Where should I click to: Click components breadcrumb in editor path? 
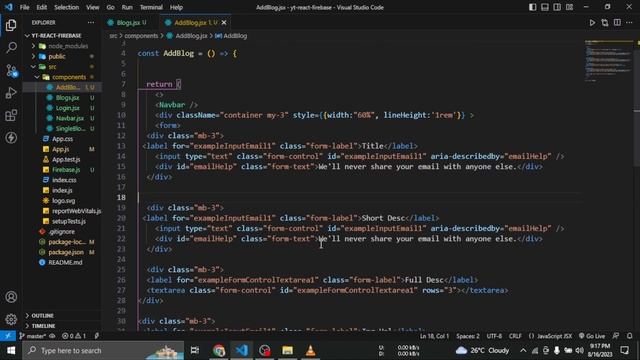coord(141,36)
